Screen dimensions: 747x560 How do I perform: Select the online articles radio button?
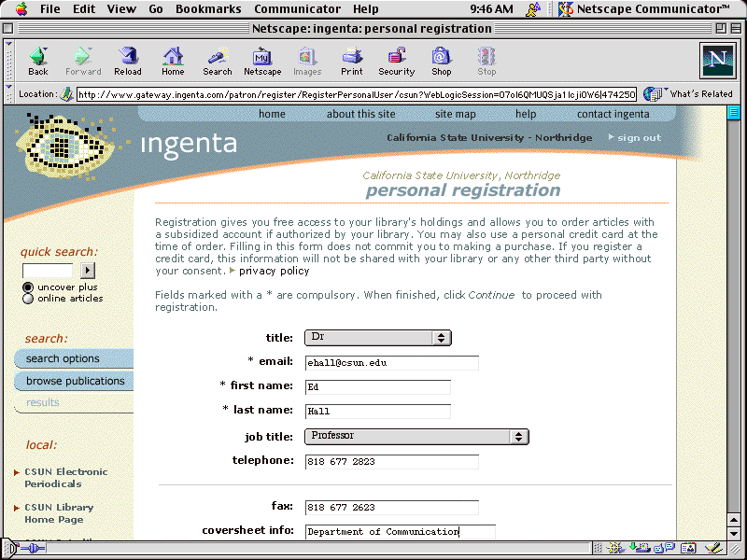pyautogui.click(x=28, y=299)
